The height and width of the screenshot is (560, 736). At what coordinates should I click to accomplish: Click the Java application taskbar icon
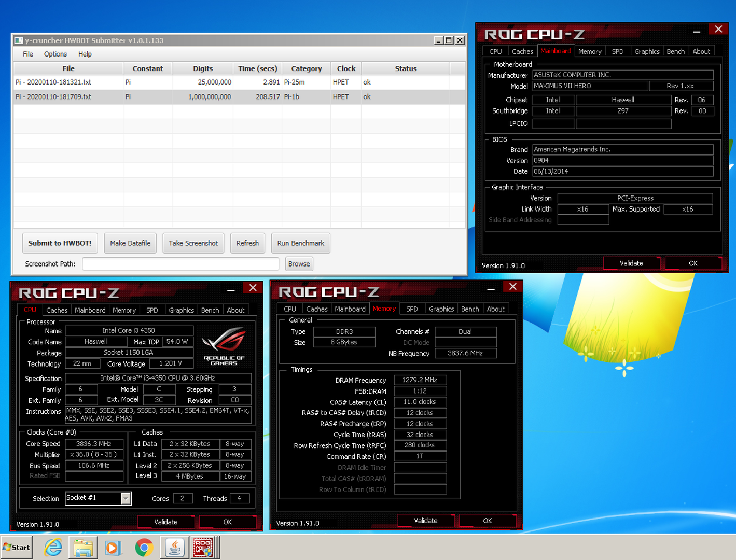175,548
